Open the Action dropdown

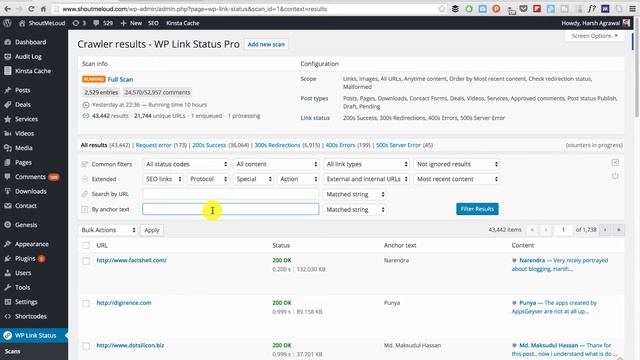298,179
